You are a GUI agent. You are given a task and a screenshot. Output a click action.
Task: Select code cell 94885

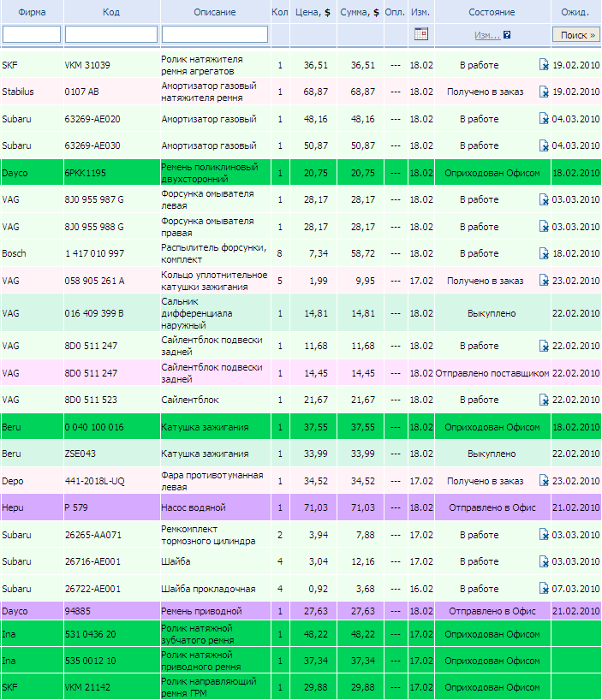(x=78, y=611)
